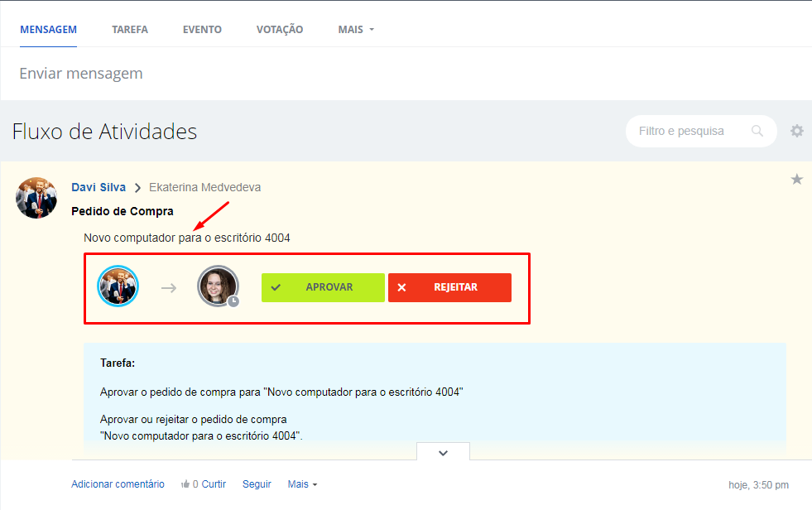Click the Pedido de Compra title
The image size is (812, 510).
coord(123,211)
